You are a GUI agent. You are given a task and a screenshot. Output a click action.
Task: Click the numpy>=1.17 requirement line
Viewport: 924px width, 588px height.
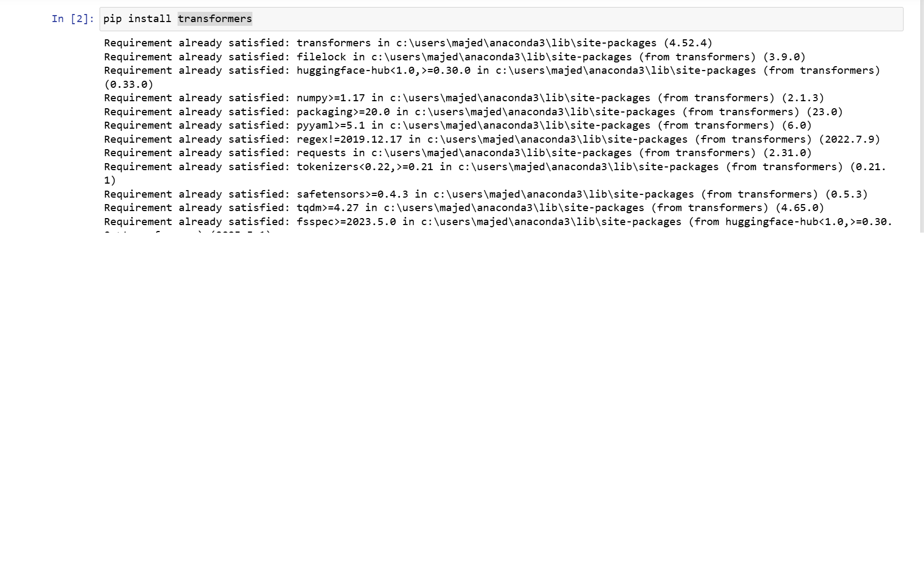464,98
